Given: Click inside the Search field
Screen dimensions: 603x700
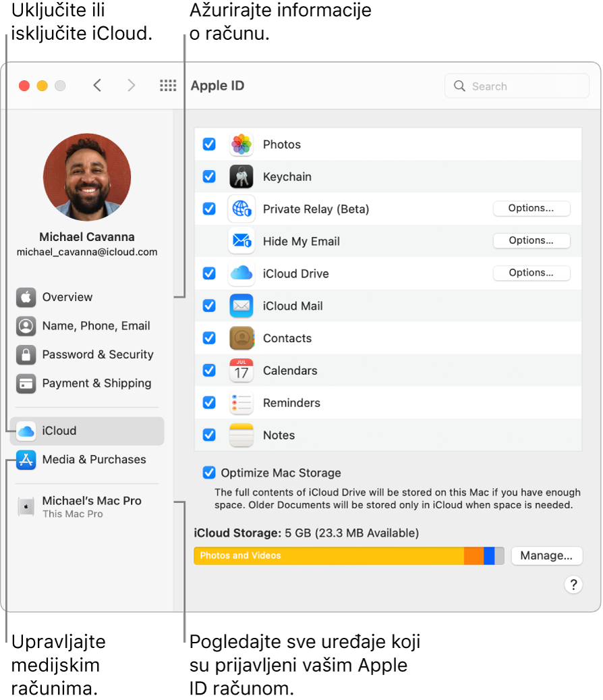Looking at the screenshot, I should click(x=517, y=86).
